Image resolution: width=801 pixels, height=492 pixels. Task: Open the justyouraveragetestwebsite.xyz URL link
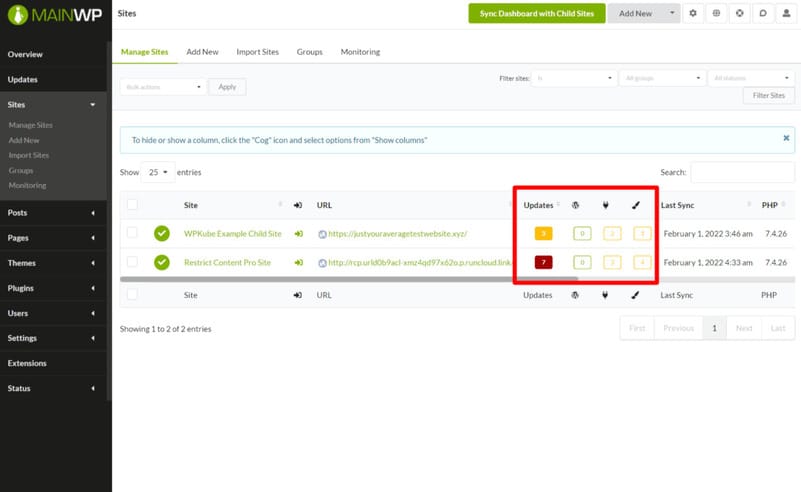397,233
